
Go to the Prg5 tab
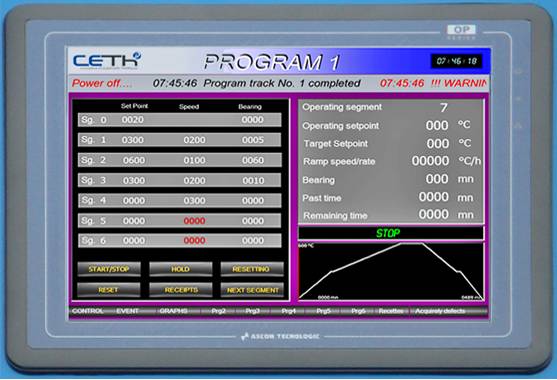coord(323,311)
